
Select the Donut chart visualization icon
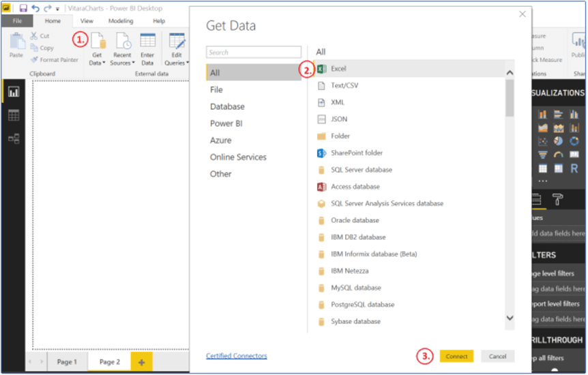coord(574,141)
